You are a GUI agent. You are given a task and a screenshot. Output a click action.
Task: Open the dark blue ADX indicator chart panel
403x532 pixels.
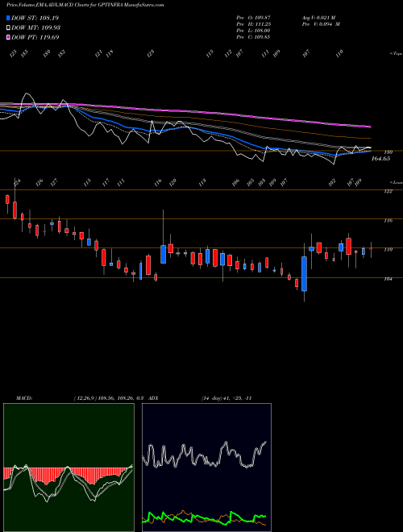point(206,468)
